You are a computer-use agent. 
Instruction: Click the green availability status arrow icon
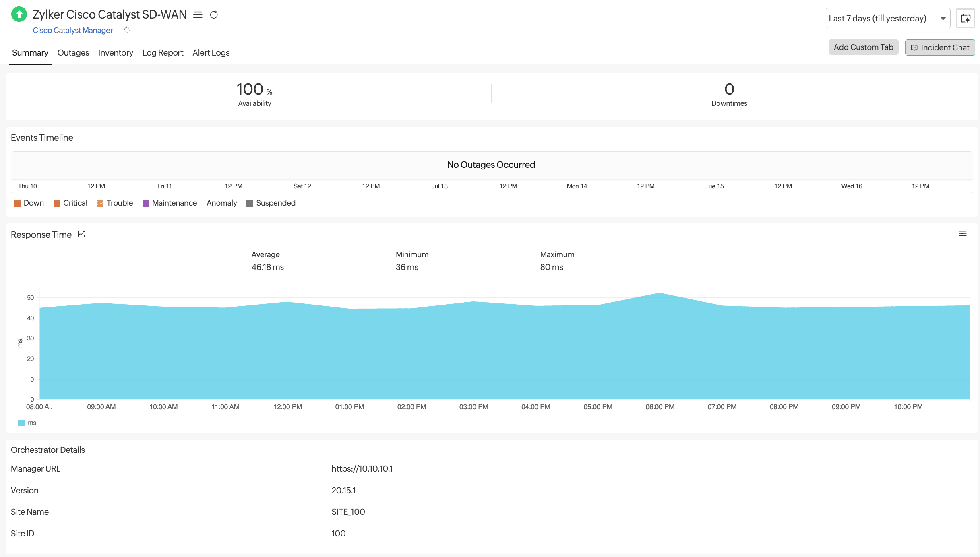coord(18,15)
